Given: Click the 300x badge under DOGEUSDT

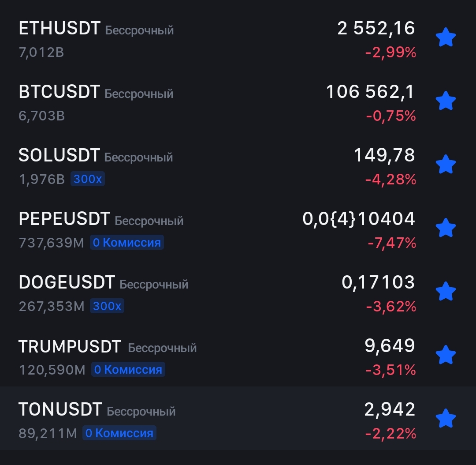Looking at the screenshot, I should 107,306.
